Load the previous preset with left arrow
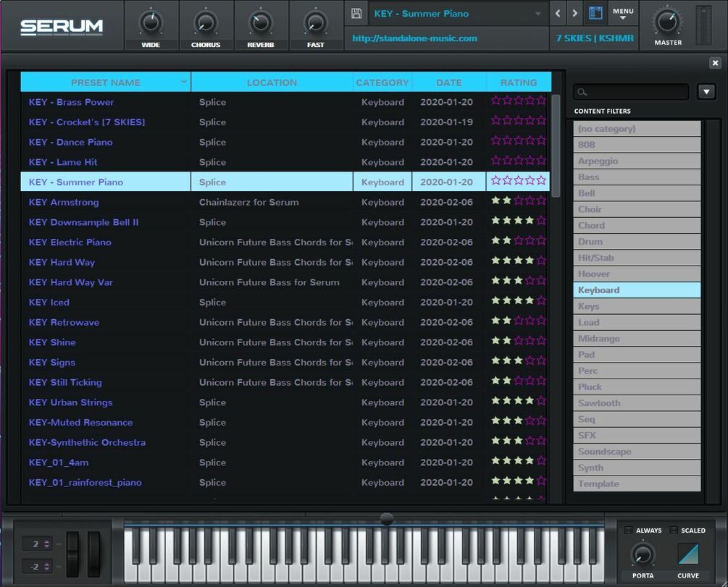728x587 pixels. (558, 14)
